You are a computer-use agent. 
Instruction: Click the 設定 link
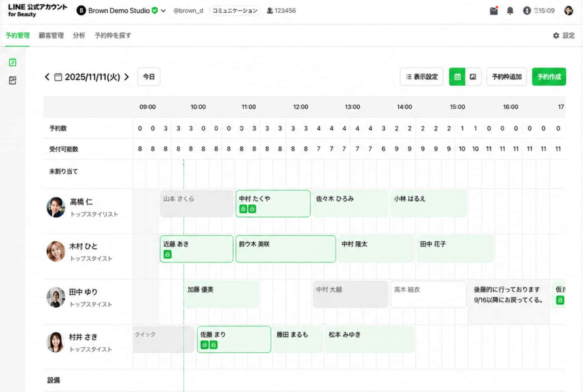[x=569, y=35]
